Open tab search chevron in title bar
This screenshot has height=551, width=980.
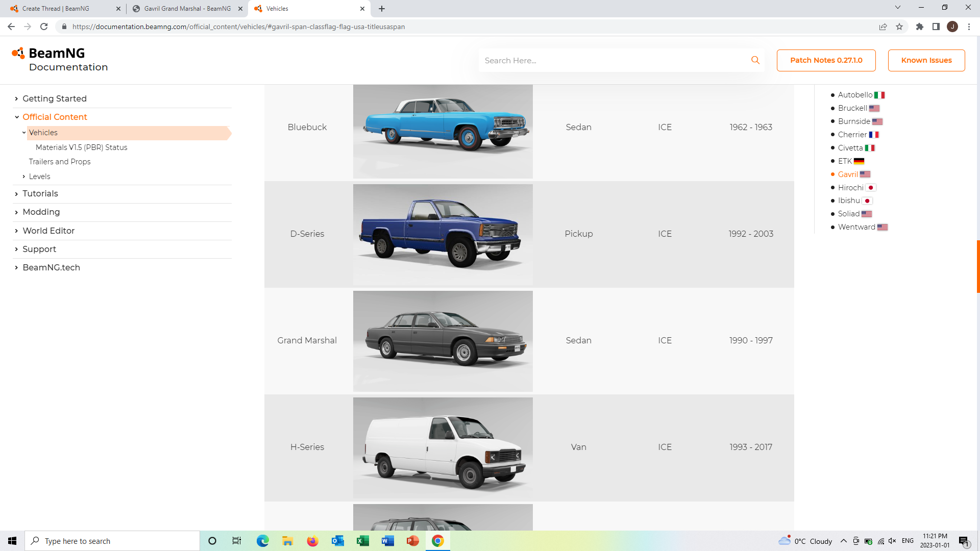[x=898, y=8]
